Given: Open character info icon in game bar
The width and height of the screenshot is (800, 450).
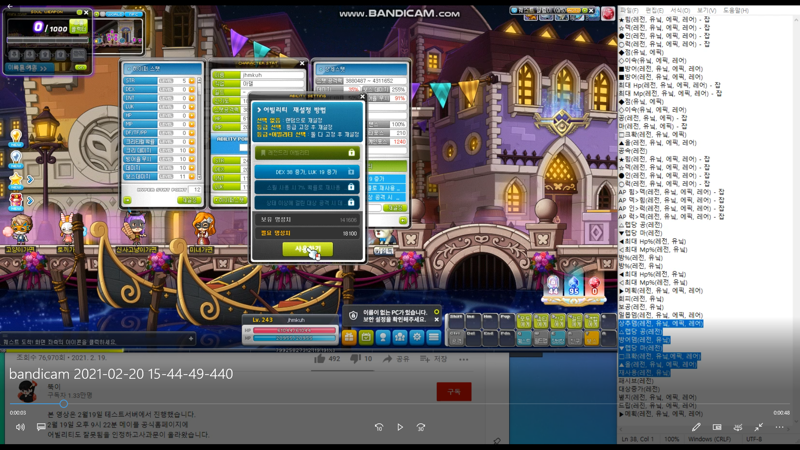Looking at the screenshot, I should (x=383, y=337).
